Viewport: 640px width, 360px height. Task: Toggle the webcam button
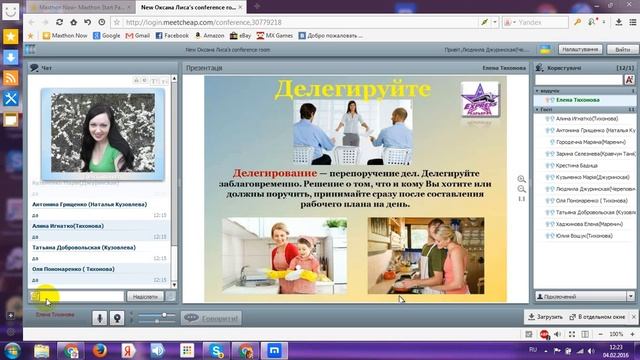(117, 318)
